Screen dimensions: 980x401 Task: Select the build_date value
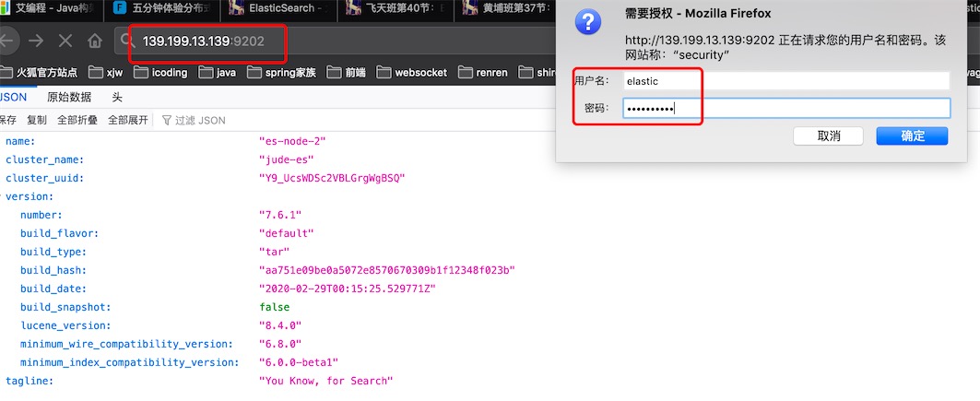coord(347,289)
